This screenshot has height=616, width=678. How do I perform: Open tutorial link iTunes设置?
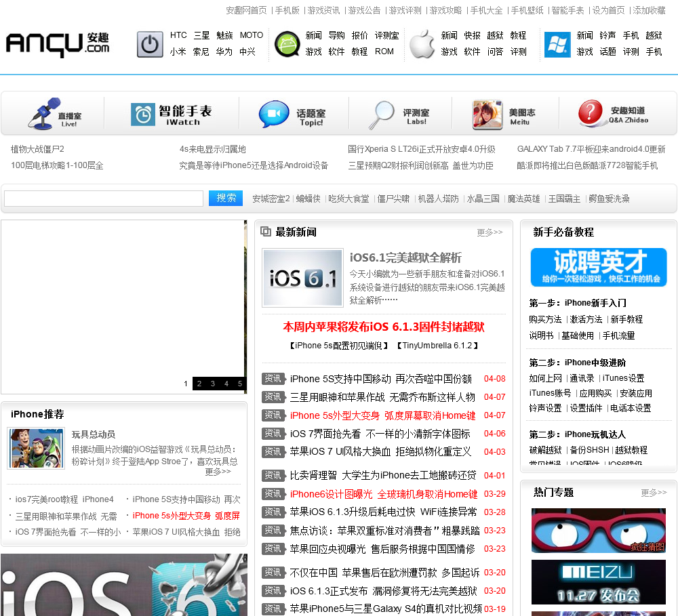[624, 378]
